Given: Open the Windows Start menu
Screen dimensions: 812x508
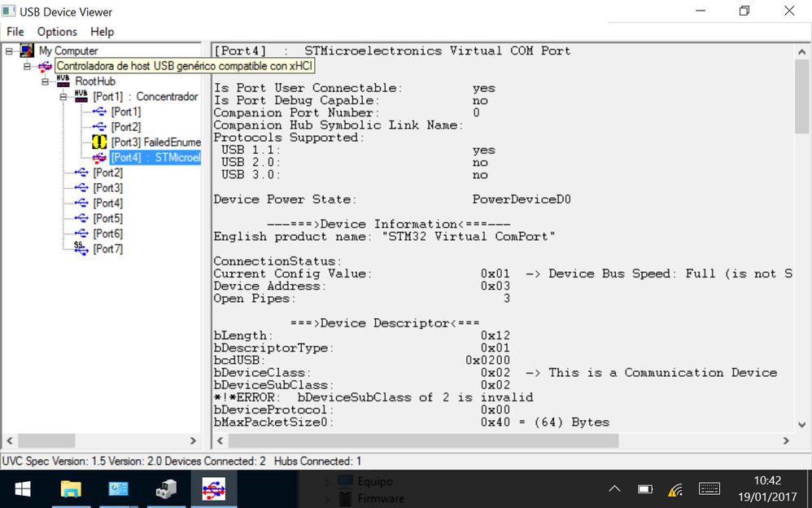Looking at the screenshot, I should click(x=23, y=488).
